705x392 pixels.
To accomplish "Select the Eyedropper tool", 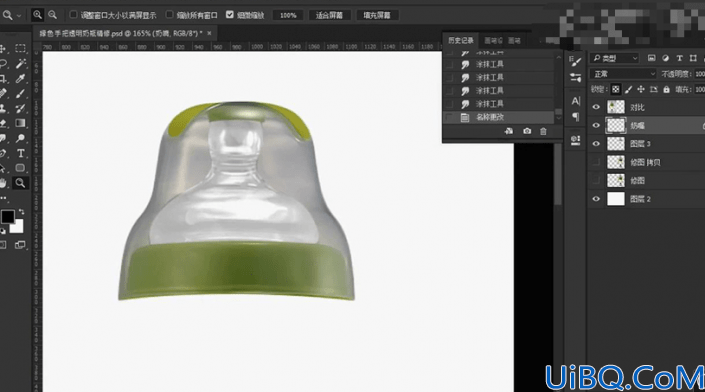I will tap(20, 79).
